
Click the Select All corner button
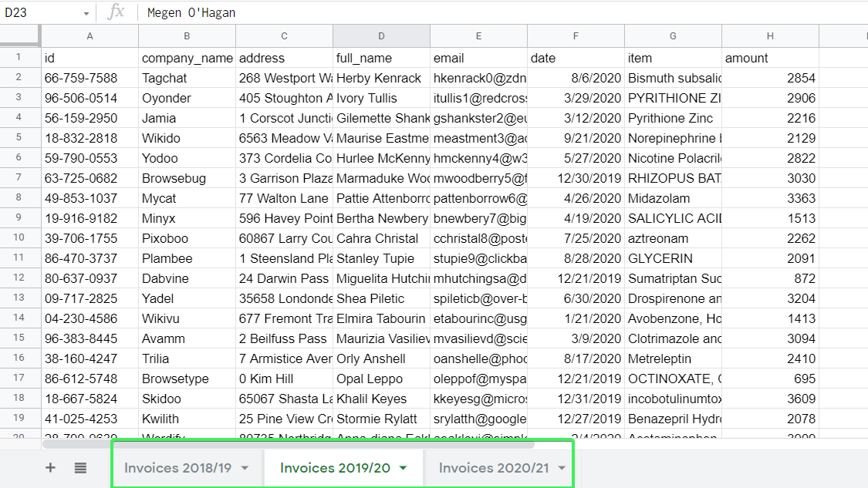coord(21,35)
